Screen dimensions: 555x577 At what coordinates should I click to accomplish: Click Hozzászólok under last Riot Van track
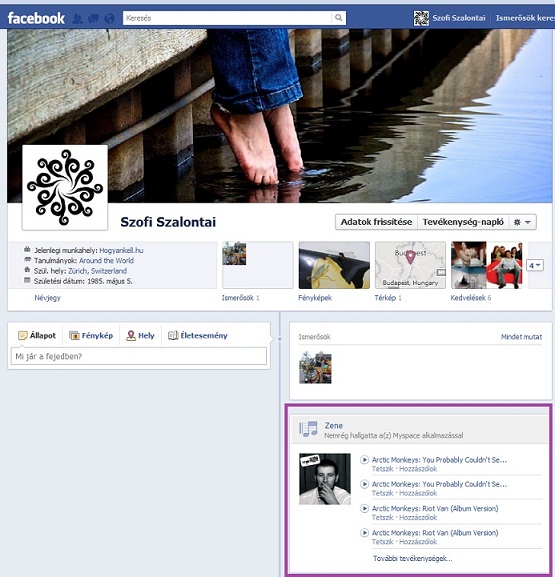pyautogui.click(x=418, y=542)
